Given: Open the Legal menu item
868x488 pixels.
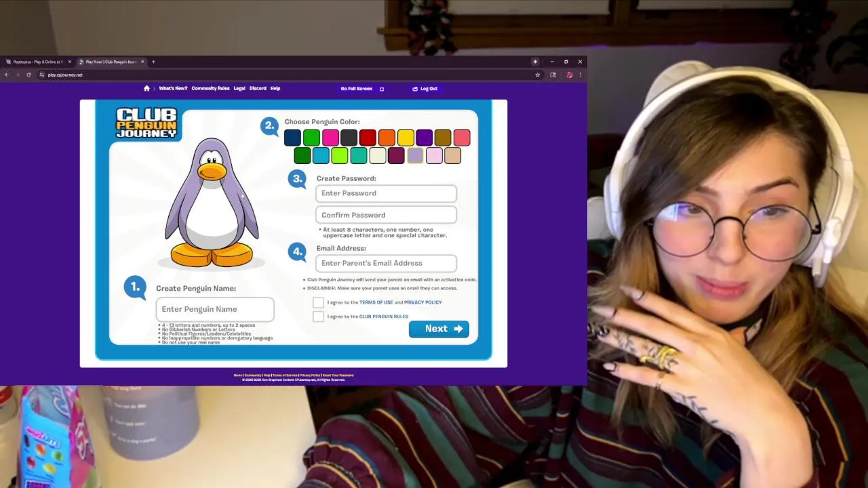Looking at the screenshot, I should pos(239,88).
